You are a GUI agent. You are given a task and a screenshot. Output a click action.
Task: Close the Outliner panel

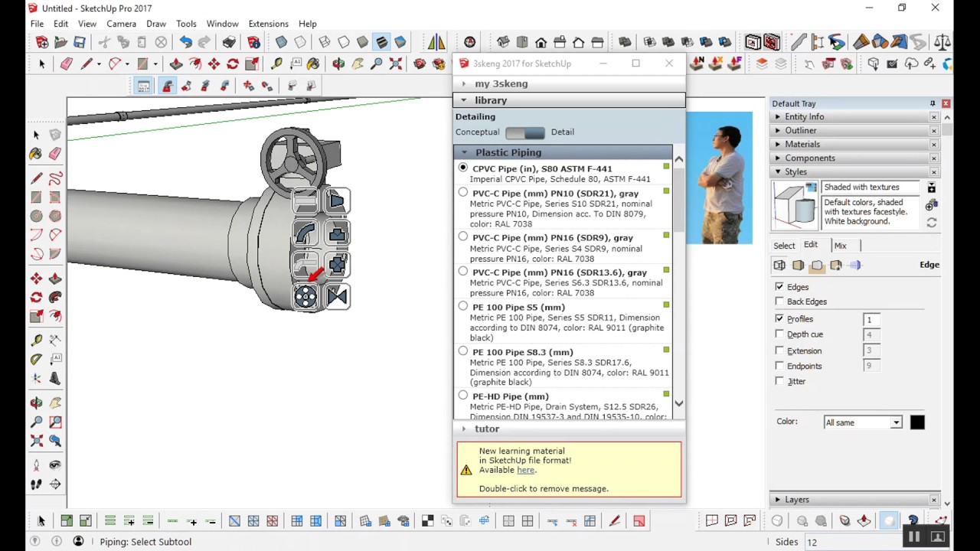(934, 131)
